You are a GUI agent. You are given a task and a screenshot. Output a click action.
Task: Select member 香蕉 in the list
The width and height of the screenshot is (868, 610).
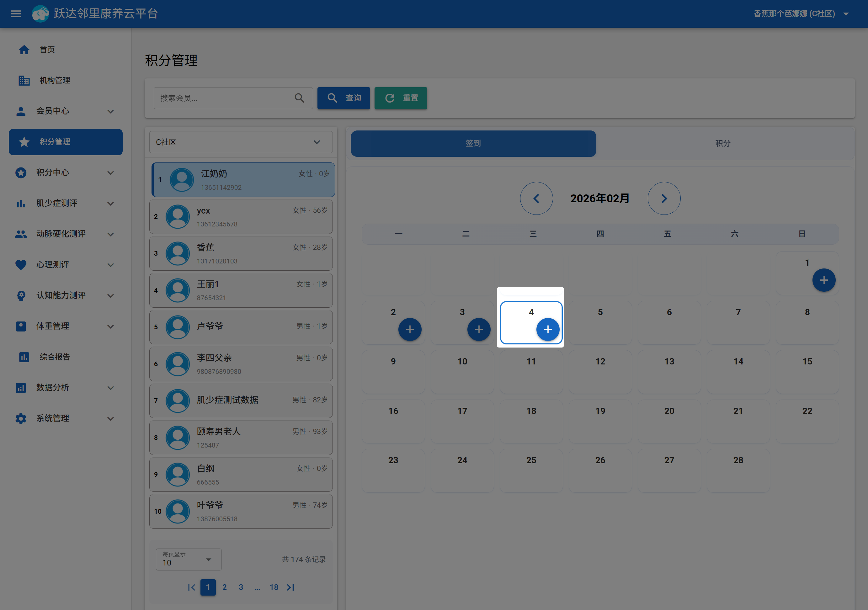(241, 254)
